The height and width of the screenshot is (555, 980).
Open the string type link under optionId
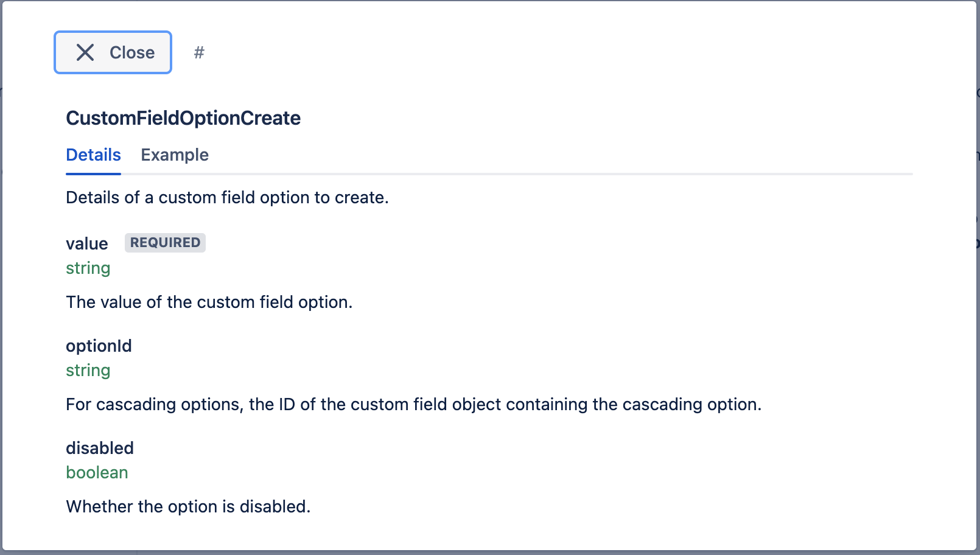pos(88,370)
